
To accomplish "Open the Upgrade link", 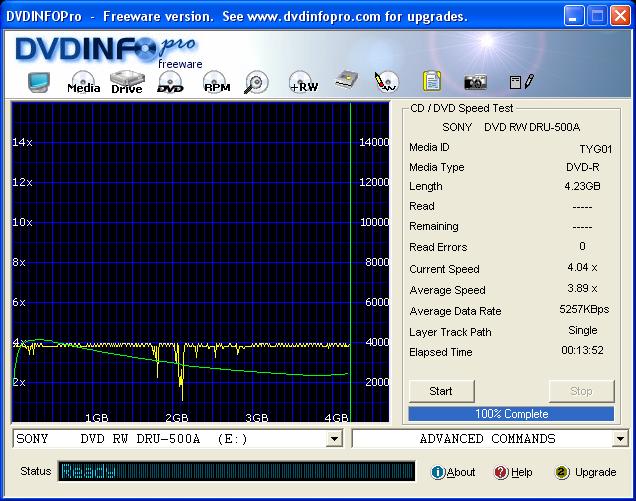I will [595, 472].
